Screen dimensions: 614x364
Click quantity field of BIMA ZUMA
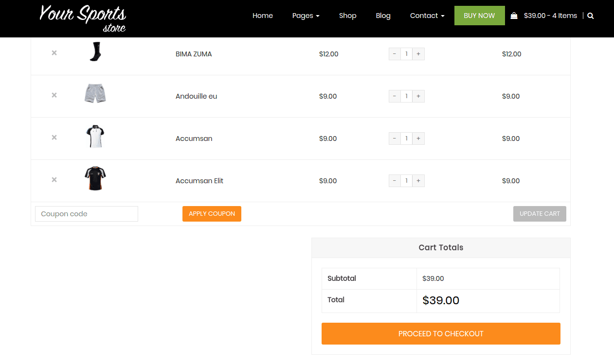point(407,54)
